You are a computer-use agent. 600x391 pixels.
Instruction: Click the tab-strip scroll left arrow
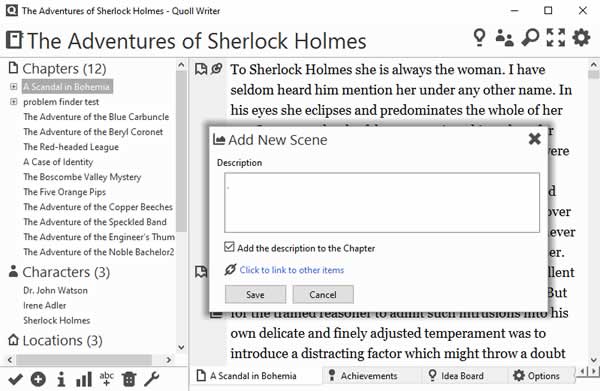click(x=583, y=371)
